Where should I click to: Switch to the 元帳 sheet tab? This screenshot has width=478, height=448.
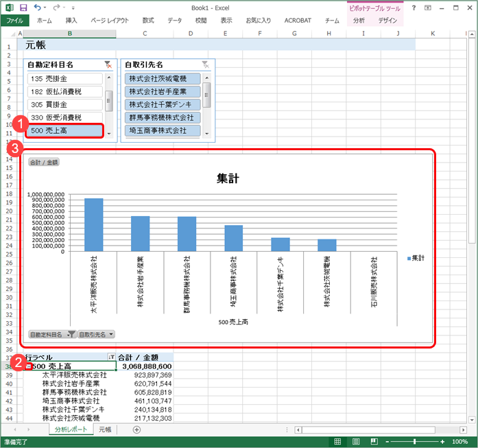click(x=105, y=429)
